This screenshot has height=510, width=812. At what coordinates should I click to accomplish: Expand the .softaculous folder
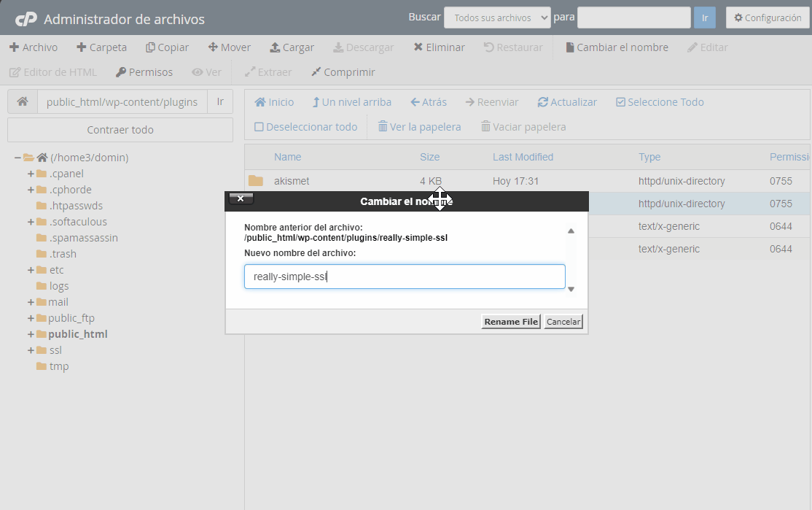point(31,222)
